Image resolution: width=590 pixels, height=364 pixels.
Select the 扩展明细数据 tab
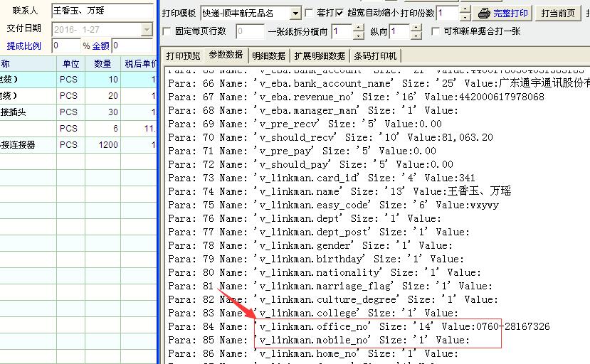(320, 55)
